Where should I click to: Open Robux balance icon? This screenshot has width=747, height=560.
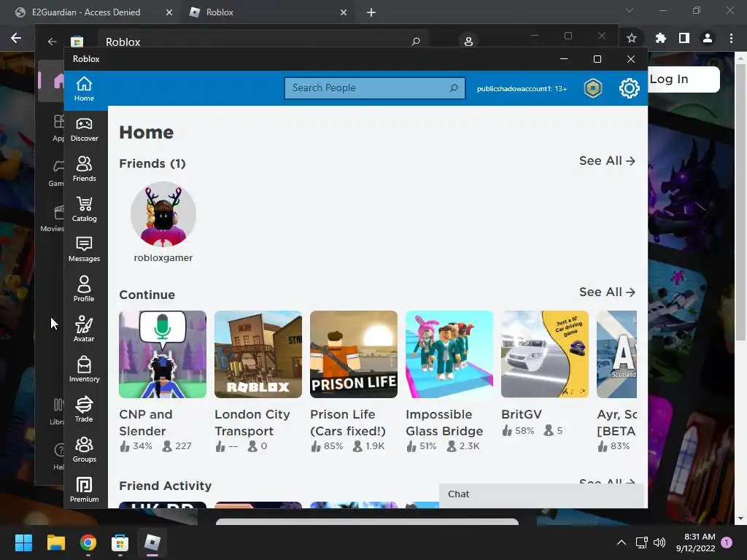(x=593, y=88)
